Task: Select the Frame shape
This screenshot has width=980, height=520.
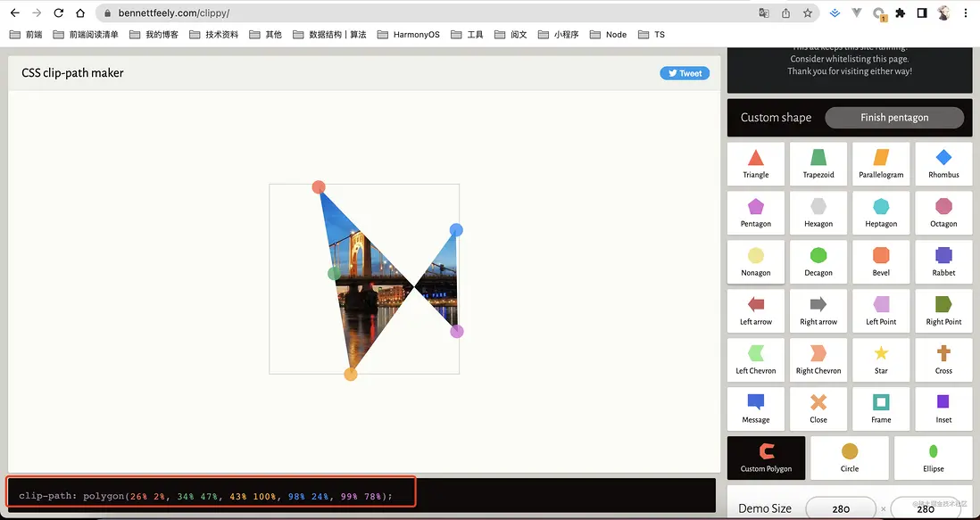Action: click(881, 409)
